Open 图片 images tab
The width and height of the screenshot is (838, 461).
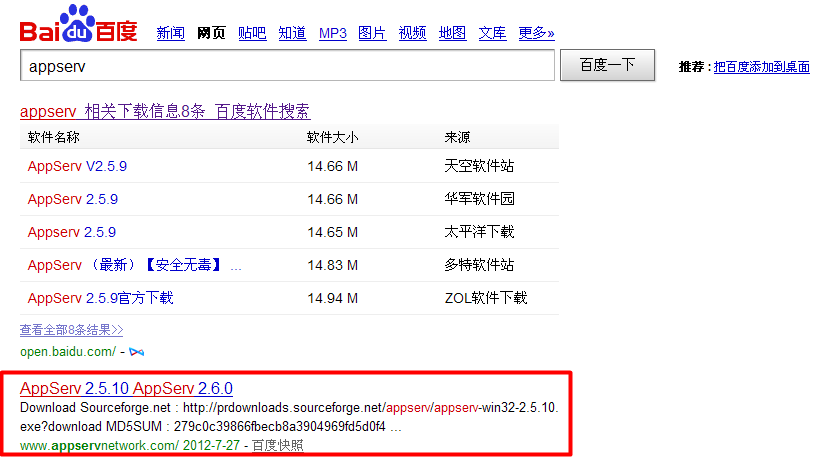click(373, 33)
